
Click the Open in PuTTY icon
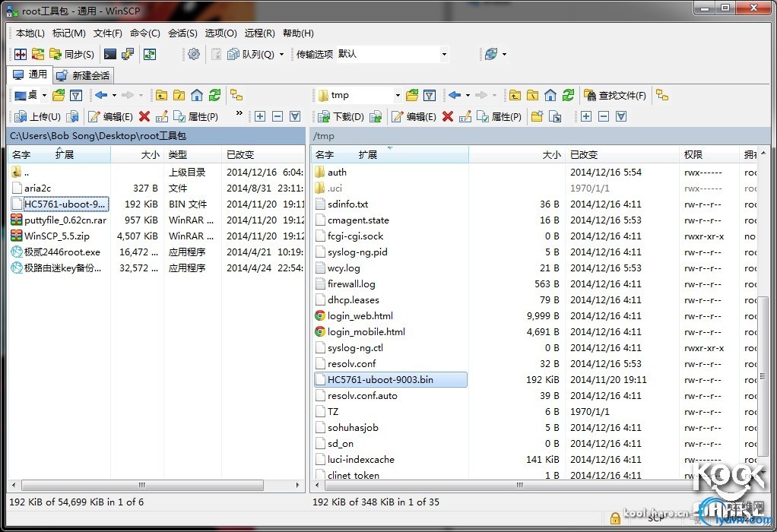tap(128, 54)
